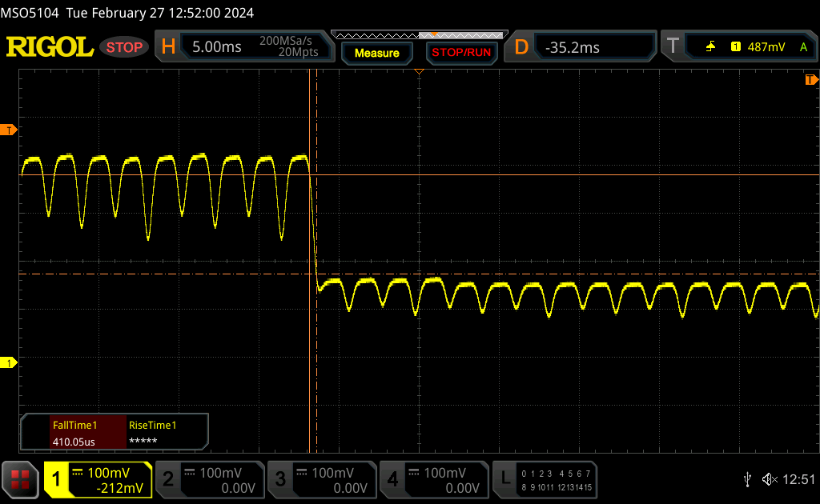Click the RIGOL logo
Viewport: 820px width, 504px height.
(50, 47)
